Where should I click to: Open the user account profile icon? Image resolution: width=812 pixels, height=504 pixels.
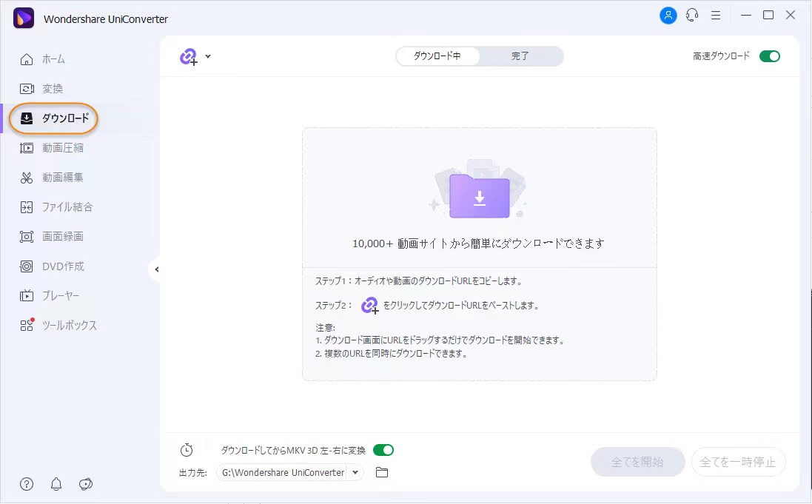coord(668,16)
